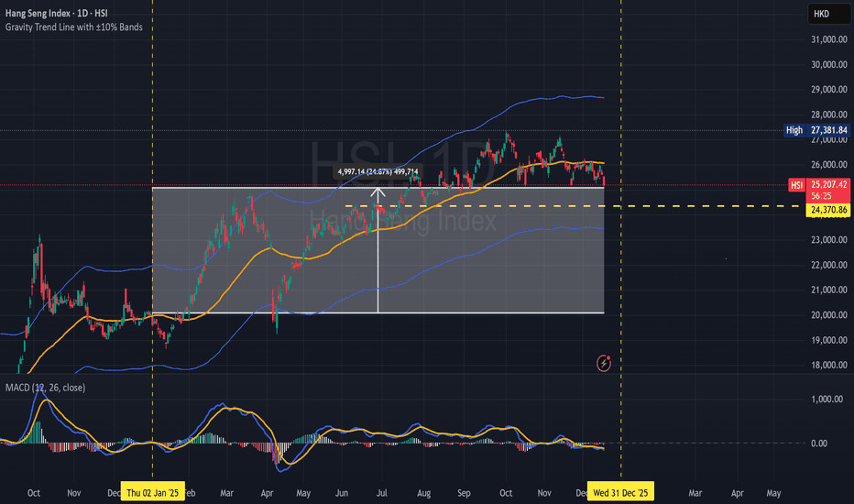Viewport: 854px width, 504px height.
Task: Click the red lightning flash icon
Action: (x=604, y=363)
